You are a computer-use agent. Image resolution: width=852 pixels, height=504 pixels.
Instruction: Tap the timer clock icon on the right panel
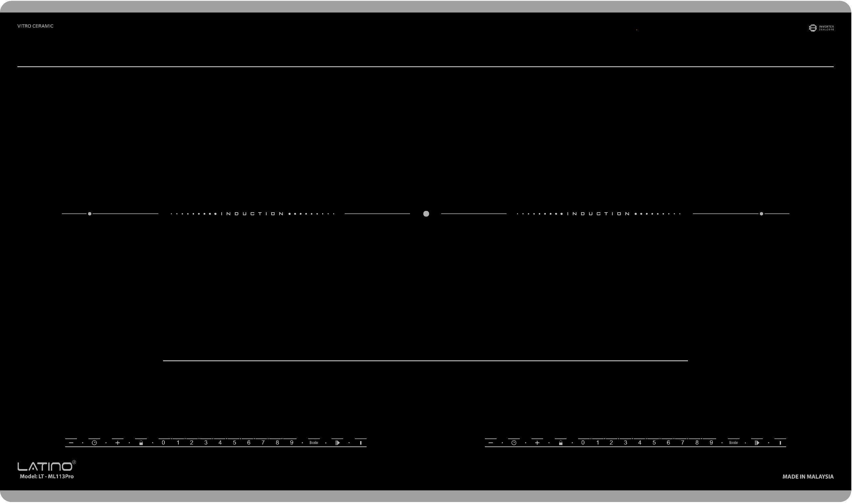click(514, 443)
